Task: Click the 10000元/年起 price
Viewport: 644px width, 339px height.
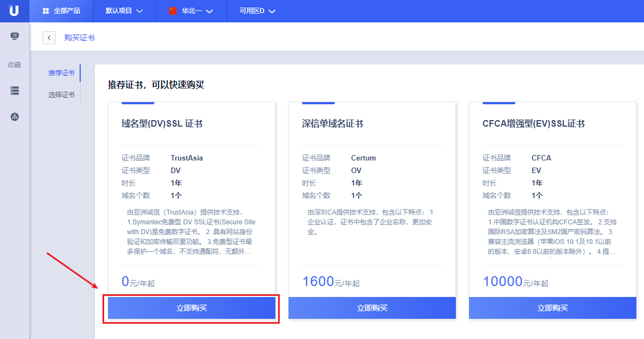Action: pos(515,282)
